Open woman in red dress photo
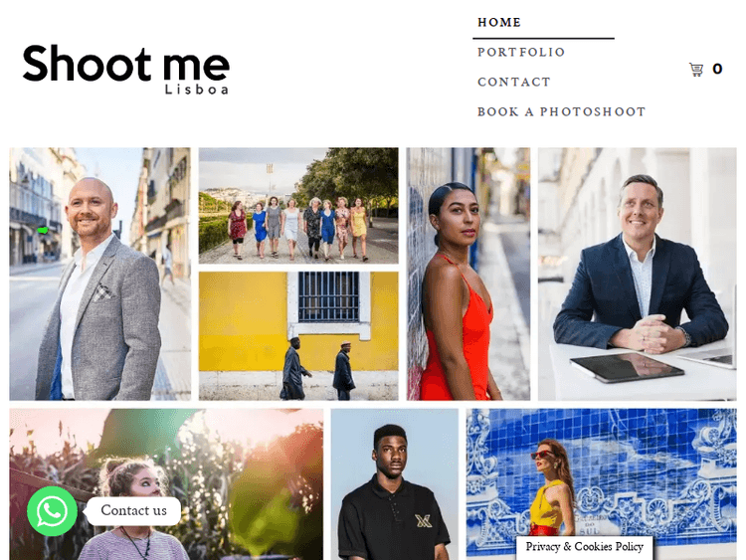Viewport: 746px width, 560px height. pos(468,274)
